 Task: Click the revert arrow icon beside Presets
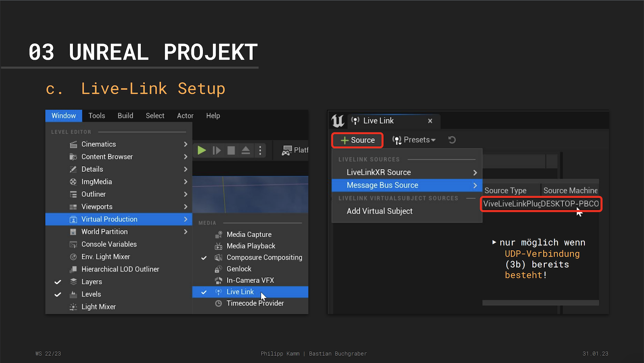pyautogui.click(x=452, y=140)
